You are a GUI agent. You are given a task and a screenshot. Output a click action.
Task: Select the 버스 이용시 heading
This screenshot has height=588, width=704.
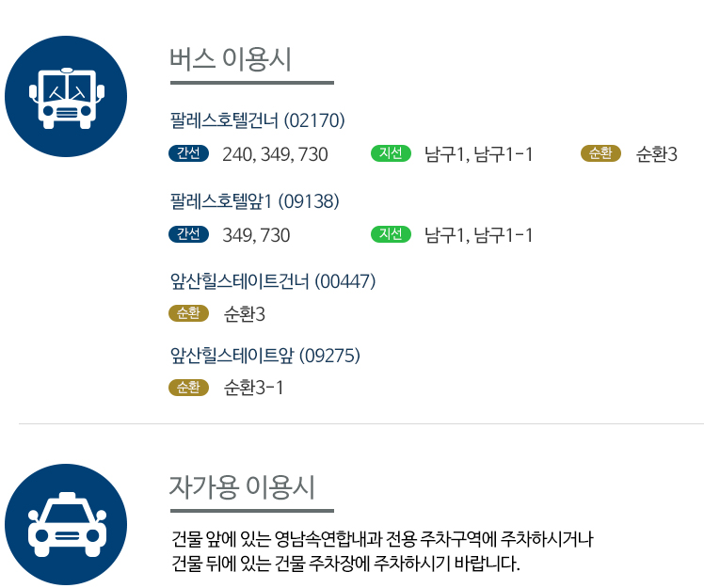coord(231,59)
